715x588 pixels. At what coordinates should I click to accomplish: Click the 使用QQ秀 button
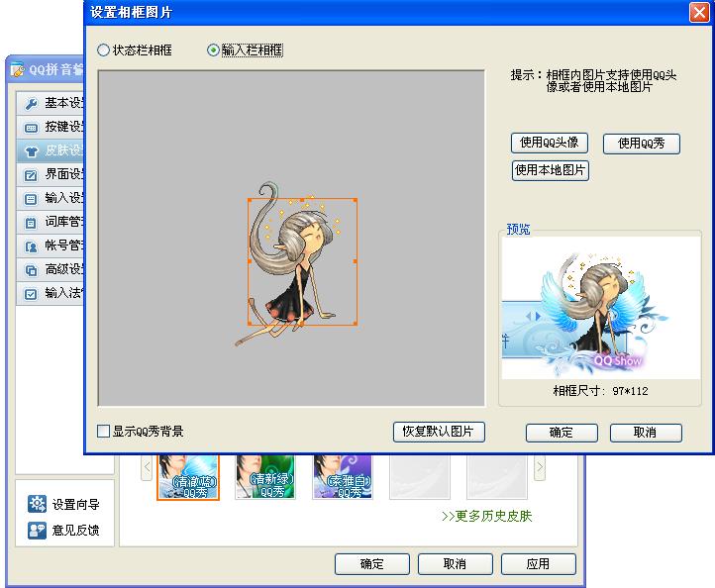point(641,144)
